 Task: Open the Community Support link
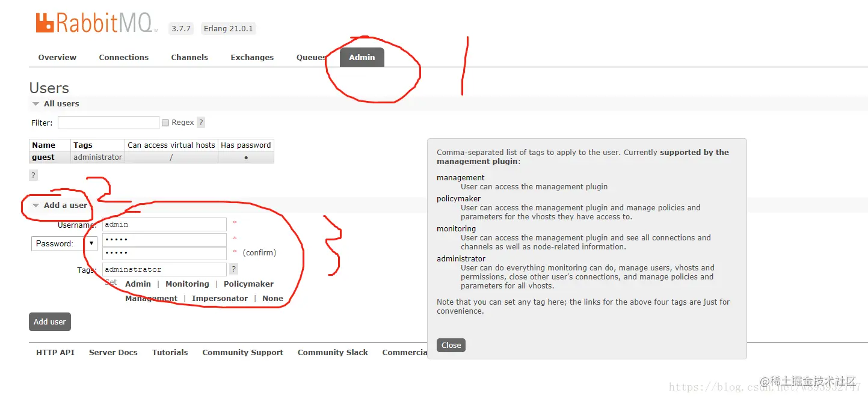tap(242, 353)
